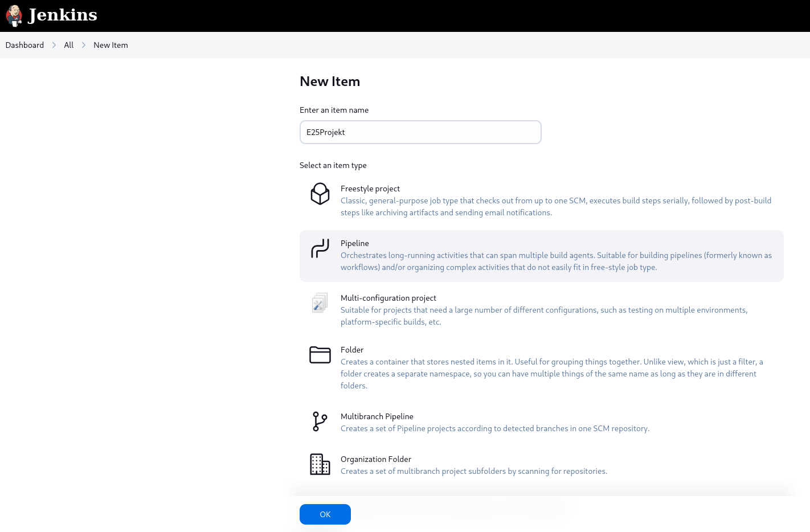Click Freestyle project description text
The image size is (810, 532).
(x=556, y=207)
